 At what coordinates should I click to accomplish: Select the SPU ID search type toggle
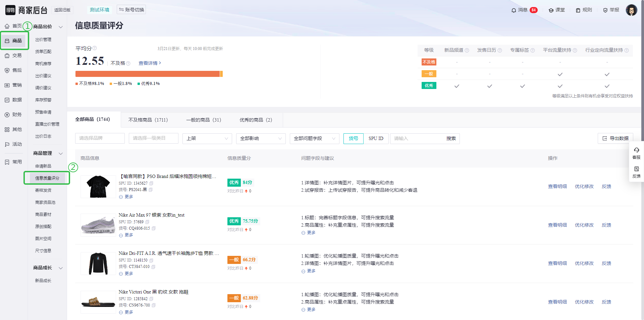(376, 138)
